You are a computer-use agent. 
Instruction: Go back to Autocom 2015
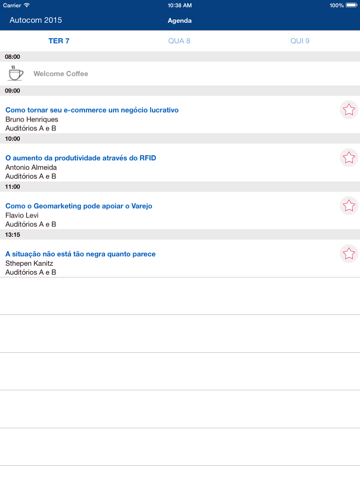pos(36,20)
